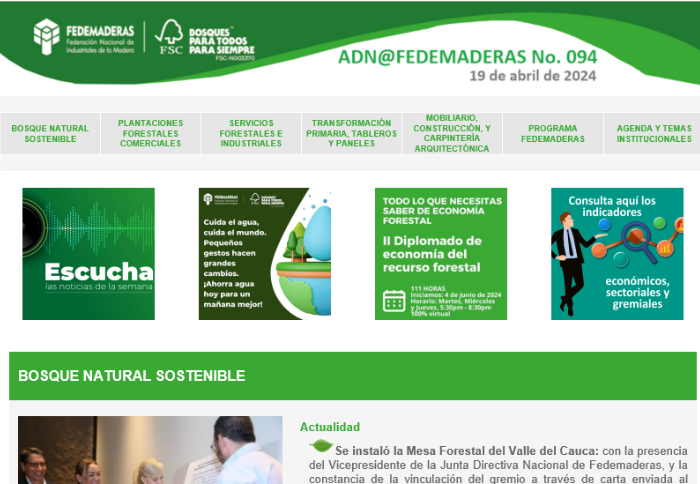Viewport: 700px width, 484px height.
Task: Open the Bosque Natural Sostenible menu item
Action: pyautogui.click(x=50, y=134)
